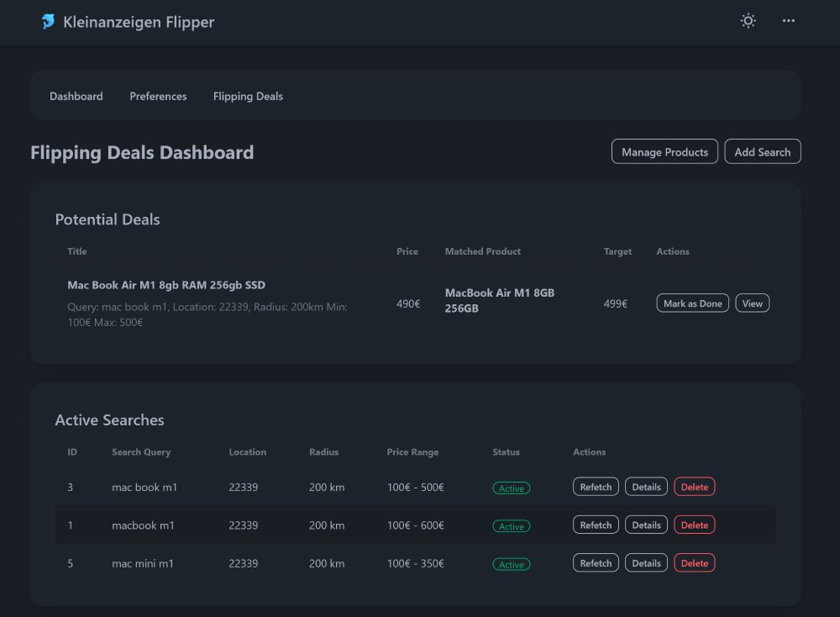Click Active status of mac book m1
This screenshot has height=617, width=840.
point(511,488)
